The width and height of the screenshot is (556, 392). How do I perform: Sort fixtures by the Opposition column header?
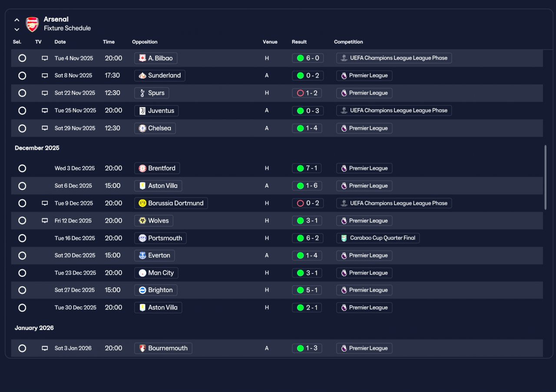145,42
